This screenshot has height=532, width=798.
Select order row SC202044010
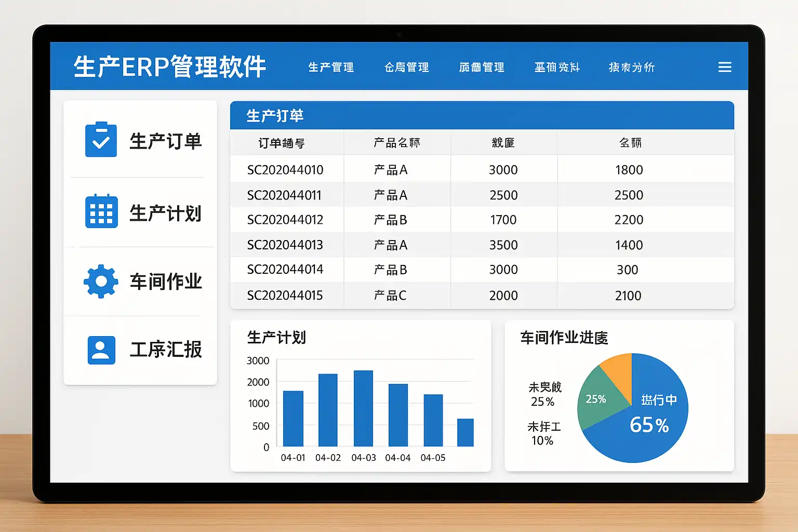[482, 169]
